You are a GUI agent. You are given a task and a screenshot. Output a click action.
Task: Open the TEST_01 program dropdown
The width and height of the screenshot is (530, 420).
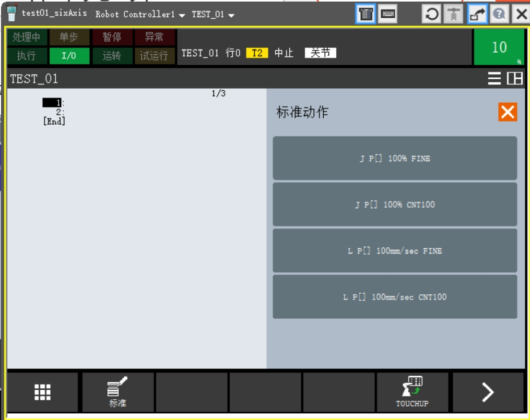point(213,15)
